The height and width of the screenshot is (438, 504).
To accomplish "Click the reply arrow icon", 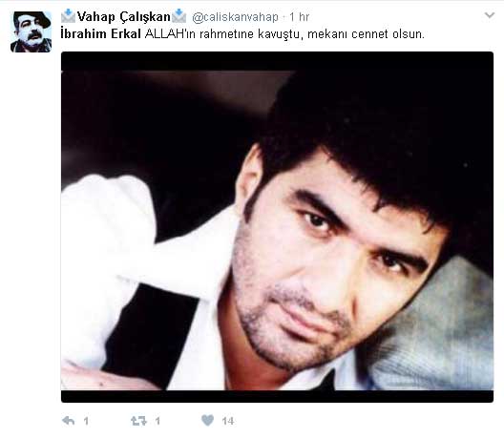I will 68,420.
